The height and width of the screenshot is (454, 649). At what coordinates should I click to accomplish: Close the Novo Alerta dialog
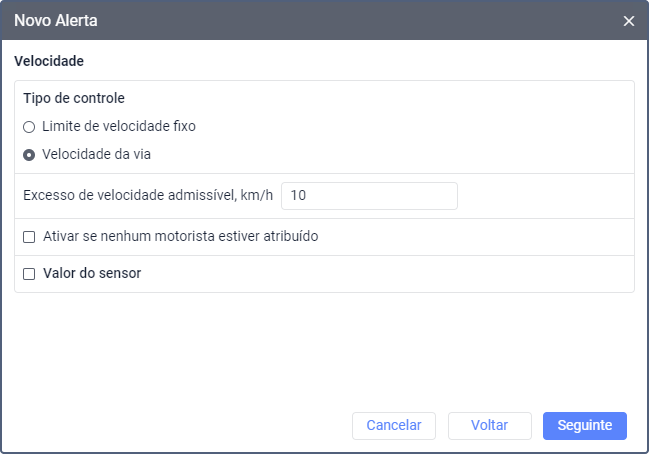[x=628, y=20]
